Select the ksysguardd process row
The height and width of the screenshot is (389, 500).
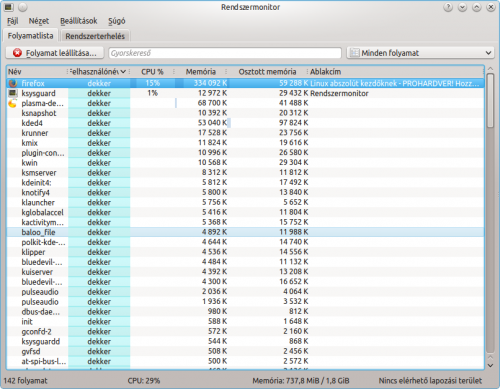(245, 341)
